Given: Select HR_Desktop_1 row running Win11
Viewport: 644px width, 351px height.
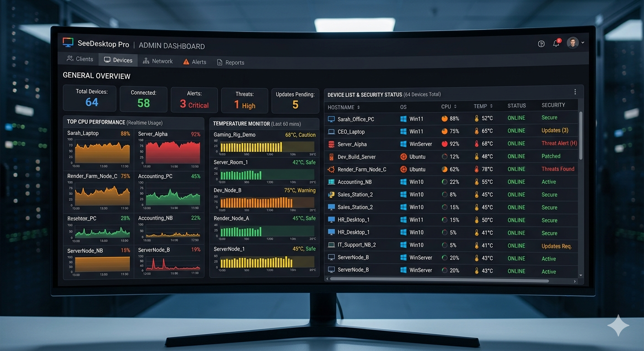Looking at the screenshot, I should click(x=451, y=220).
